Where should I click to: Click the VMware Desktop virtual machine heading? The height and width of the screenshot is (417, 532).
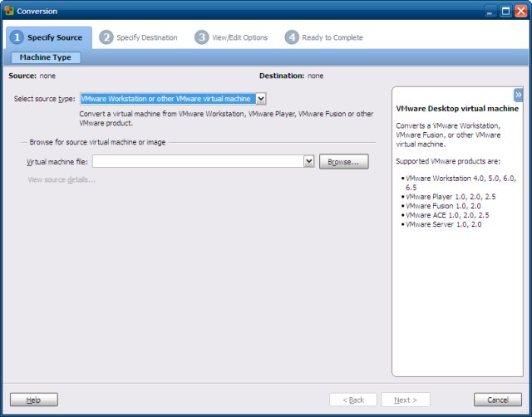(457, 109)
